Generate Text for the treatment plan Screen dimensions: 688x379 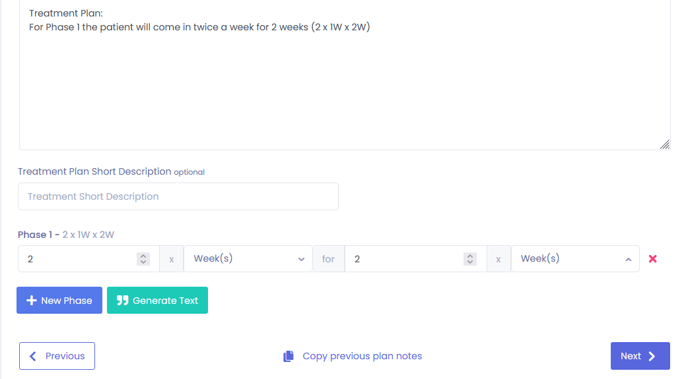[157, 300]
